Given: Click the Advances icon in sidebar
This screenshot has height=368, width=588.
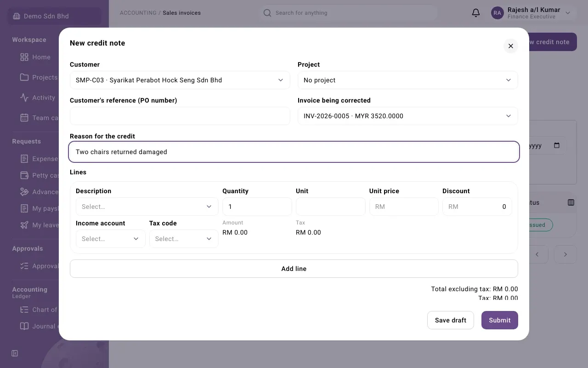Looking at the screenshot, I should (24, 192).
